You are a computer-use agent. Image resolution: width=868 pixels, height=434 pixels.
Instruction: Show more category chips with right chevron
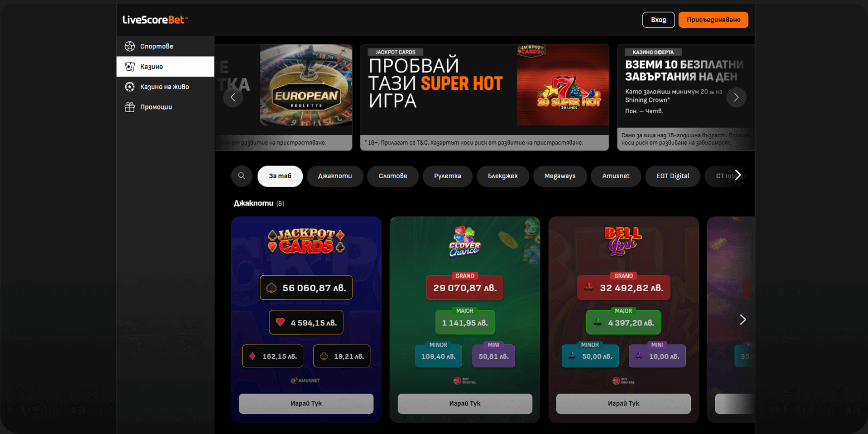tap(738, 175)
